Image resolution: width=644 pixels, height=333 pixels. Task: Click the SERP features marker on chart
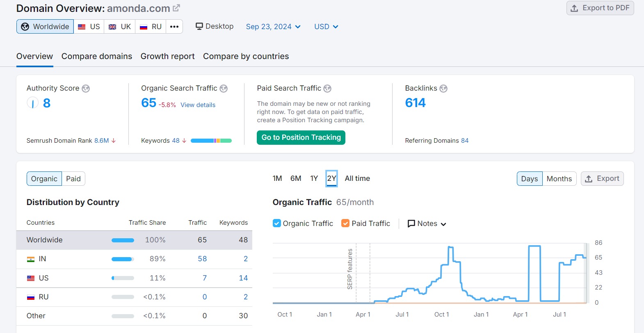[x=350, y=269]
